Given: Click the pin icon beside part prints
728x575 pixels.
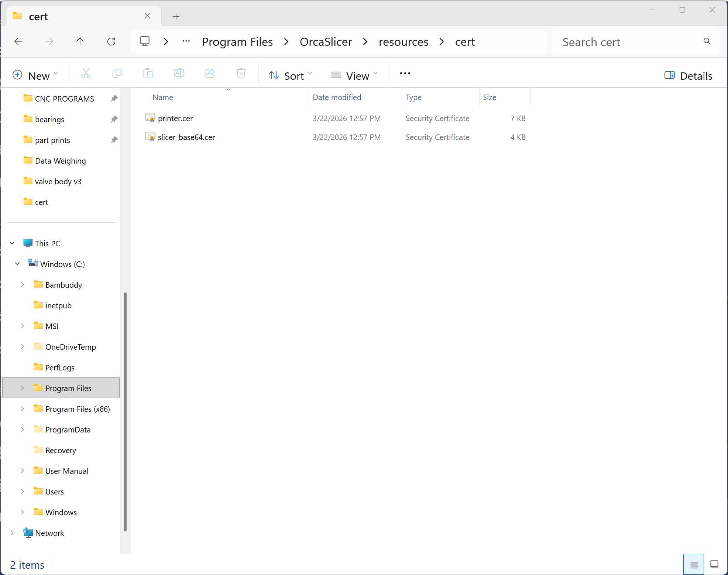Looking at the screenshot, I should point(114,140).
